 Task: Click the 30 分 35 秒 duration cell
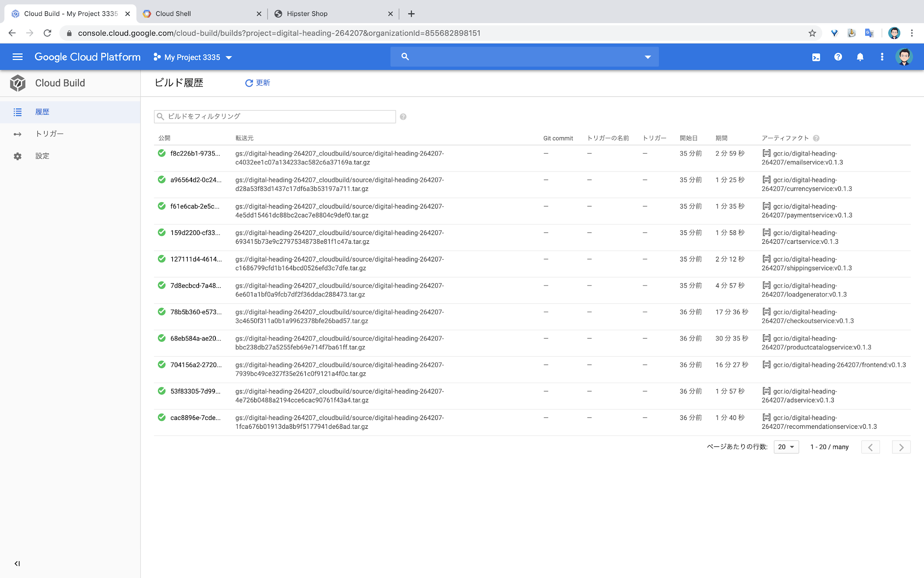[x=732, y=338]
